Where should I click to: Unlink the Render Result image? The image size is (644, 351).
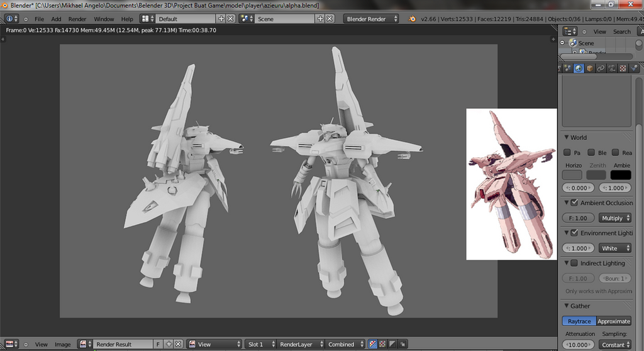(178, 344)
